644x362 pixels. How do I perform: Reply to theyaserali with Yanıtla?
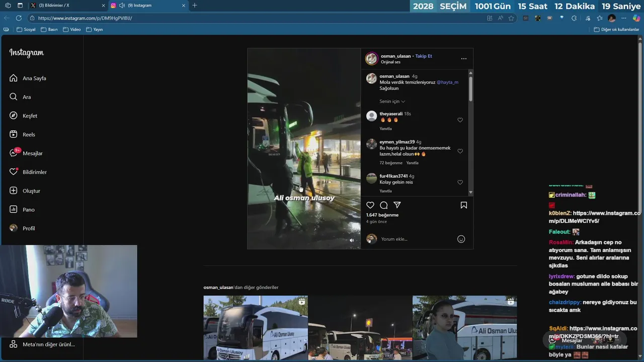[x=385, y=129]
